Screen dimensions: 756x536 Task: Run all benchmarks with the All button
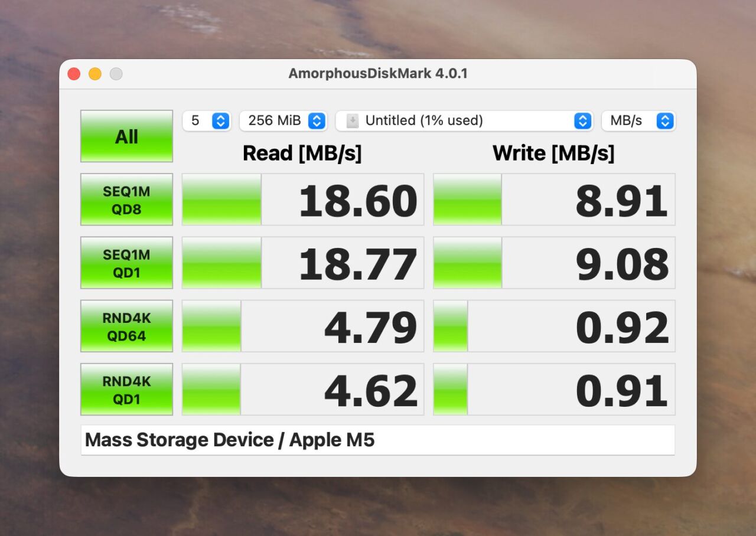126,136
